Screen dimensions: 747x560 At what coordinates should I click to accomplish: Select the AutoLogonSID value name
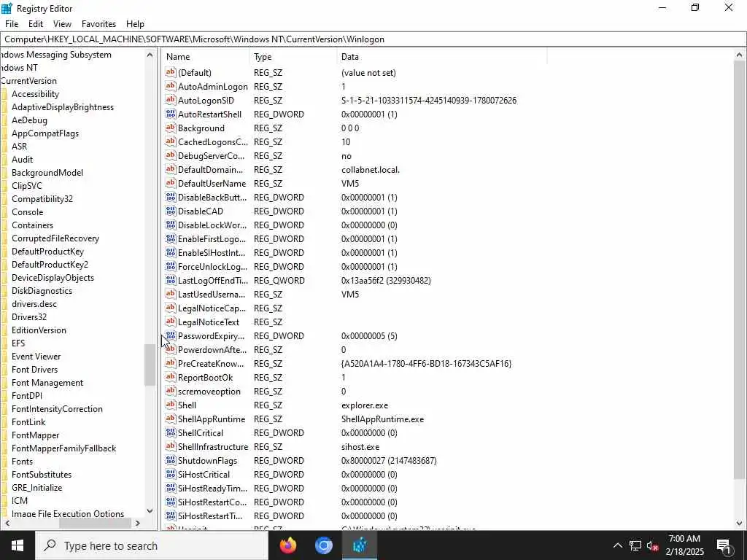point(206,100)
